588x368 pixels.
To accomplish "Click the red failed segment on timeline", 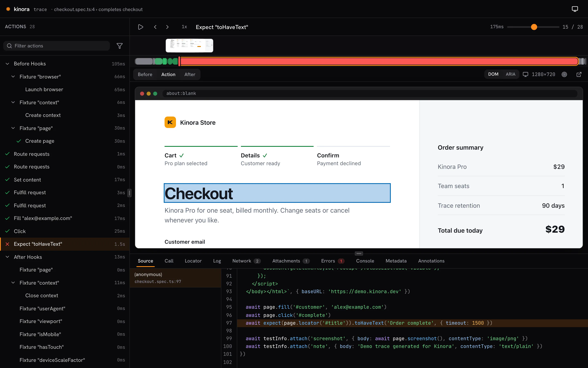I will [379, 61].
